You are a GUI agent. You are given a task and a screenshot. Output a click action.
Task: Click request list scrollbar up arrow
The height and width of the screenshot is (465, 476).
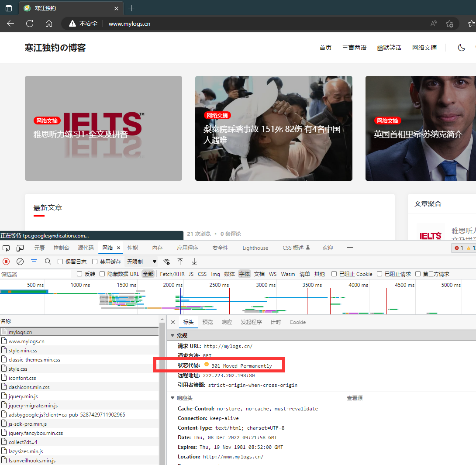tap(162, 320)
